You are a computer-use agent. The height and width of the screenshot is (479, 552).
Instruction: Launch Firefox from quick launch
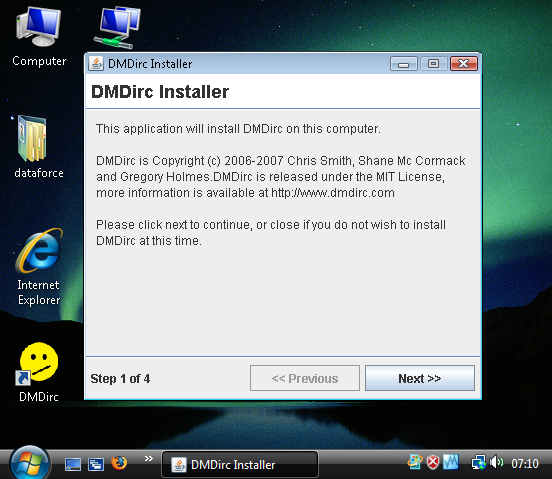pyautogui.click(x=119, y=464)
